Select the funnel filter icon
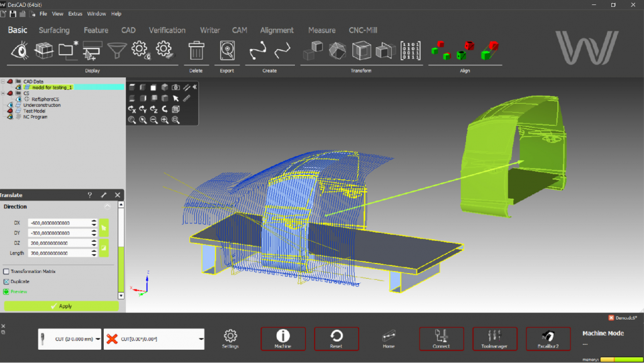Image resolution: width=644 pixels, height=363 pixels. coord(117,50)
